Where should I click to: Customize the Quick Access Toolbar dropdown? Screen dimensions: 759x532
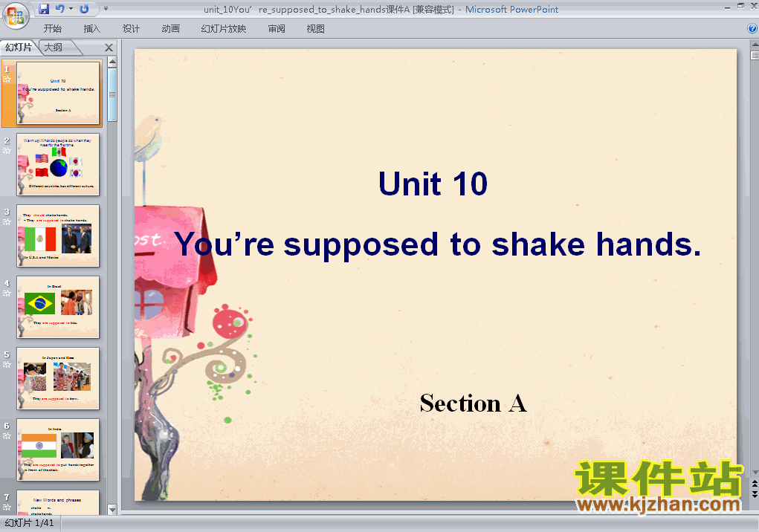[106, 9]
